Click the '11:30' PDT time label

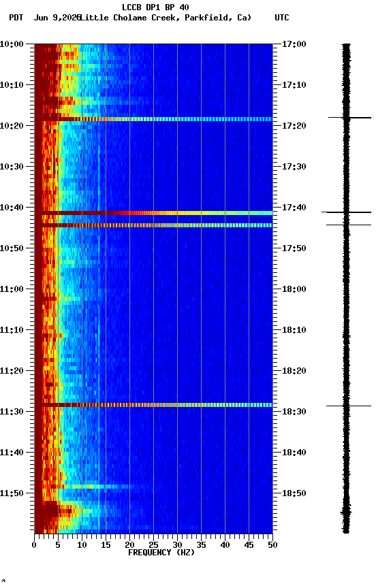[x=12, y=412]
